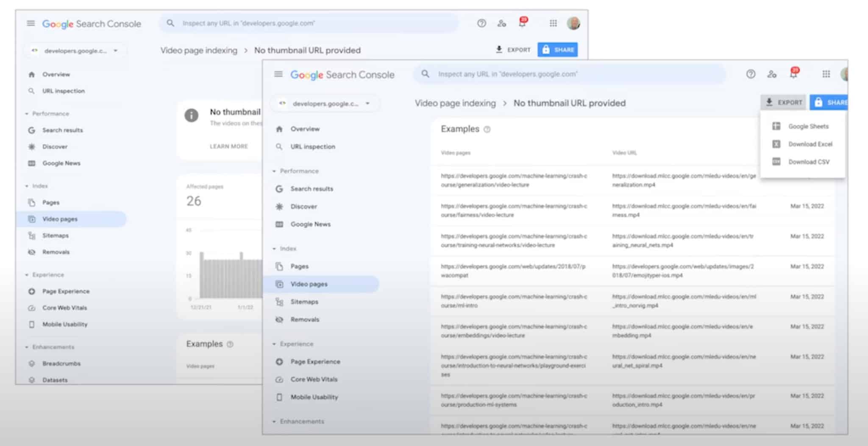Collapse Performance section in front window sidebar
868x446 pixels.
click(274, 171)
